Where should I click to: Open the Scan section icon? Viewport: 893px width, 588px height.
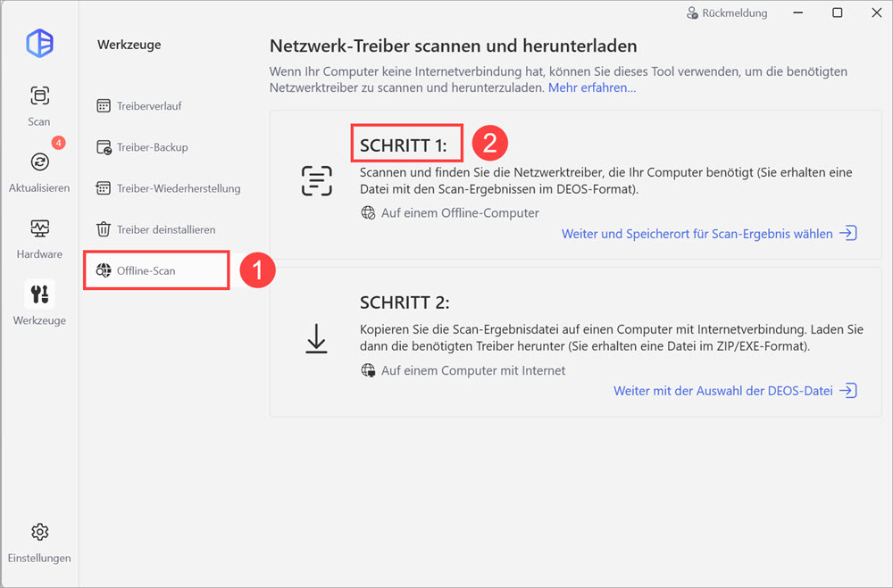click(39, 95)
